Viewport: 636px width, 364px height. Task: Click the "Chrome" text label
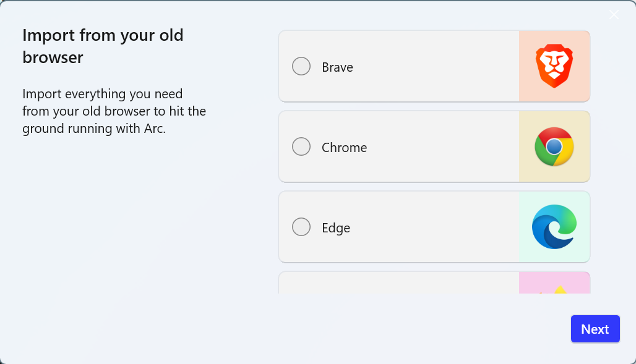(x=344, y=148)
